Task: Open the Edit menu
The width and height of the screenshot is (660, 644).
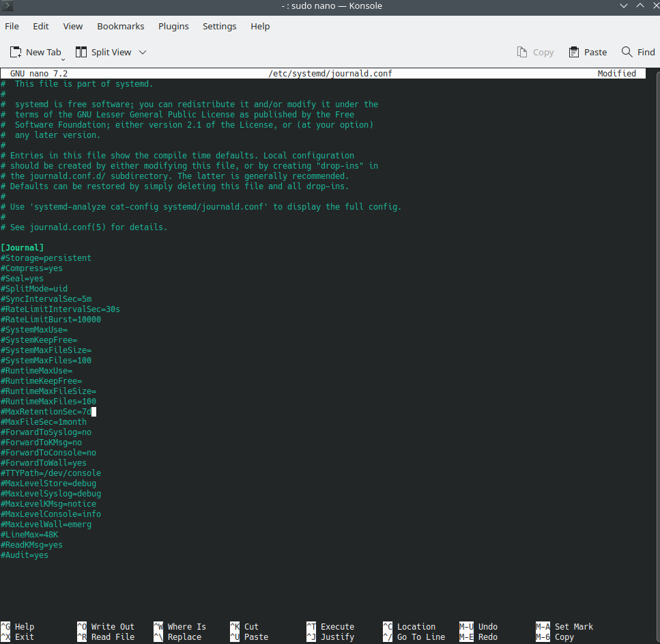Action: pyautogui.click(x=41, y=26)
